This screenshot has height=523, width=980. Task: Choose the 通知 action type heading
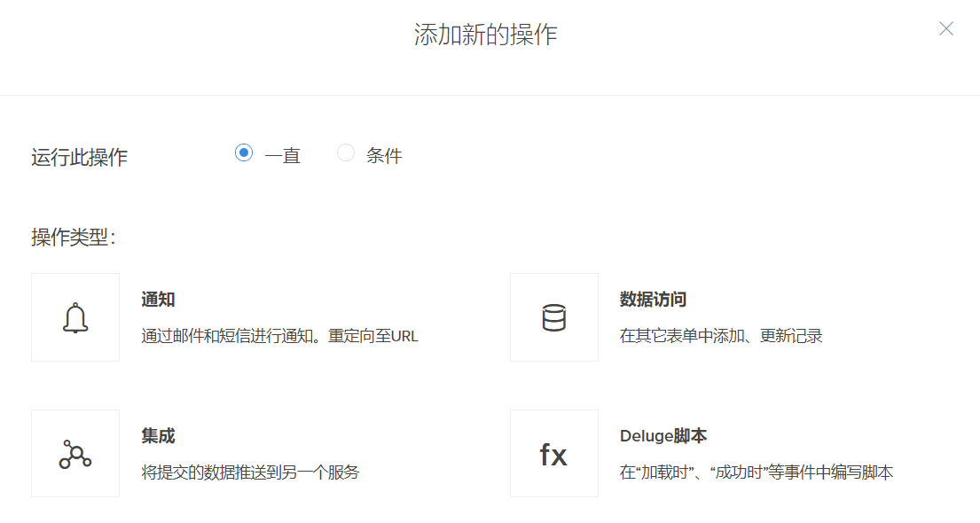click(x=158, y=300)
